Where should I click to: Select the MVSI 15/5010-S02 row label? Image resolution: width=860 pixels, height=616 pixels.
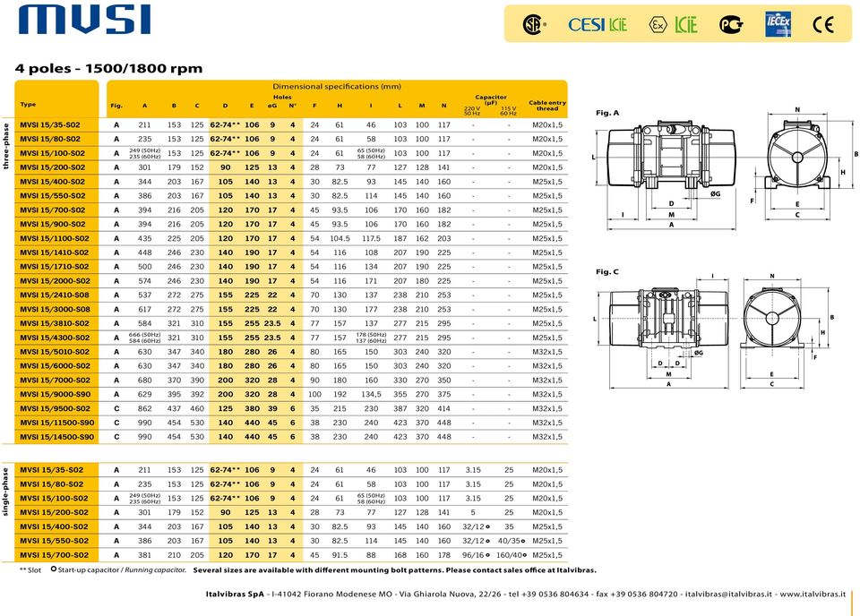coord(55,352)
